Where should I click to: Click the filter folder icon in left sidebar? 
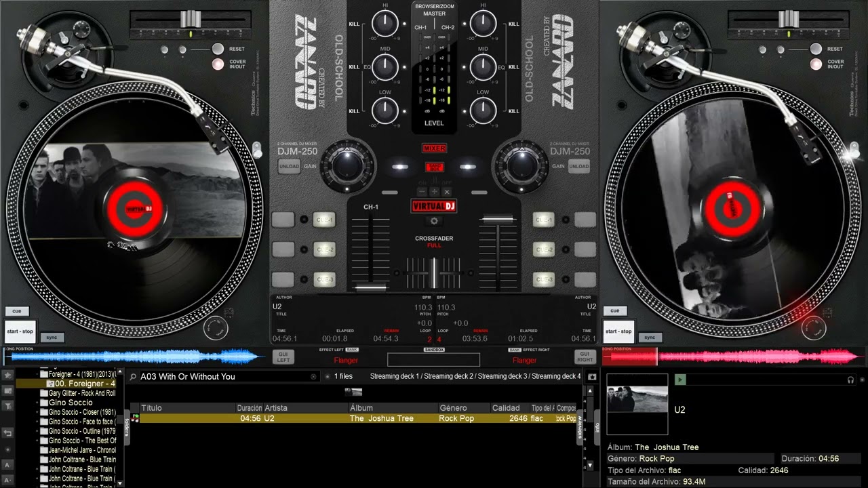pos(7,406)
